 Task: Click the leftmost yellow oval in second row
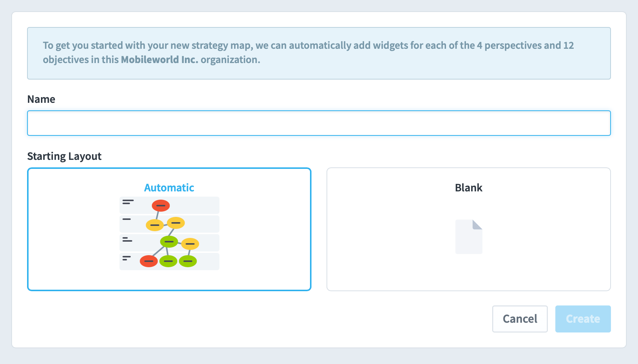click(155, 225)
